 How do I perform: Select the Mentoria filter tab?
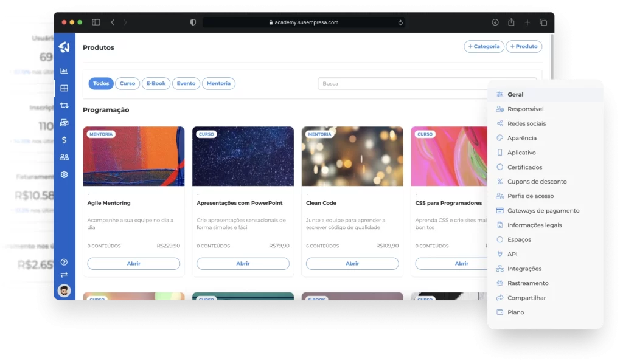218,83
